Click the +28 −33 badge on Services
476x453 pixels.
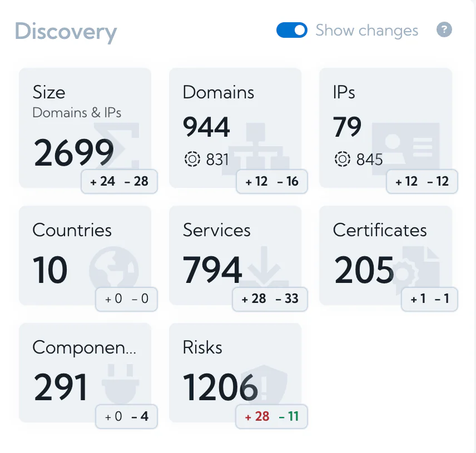tap(270, 299)
